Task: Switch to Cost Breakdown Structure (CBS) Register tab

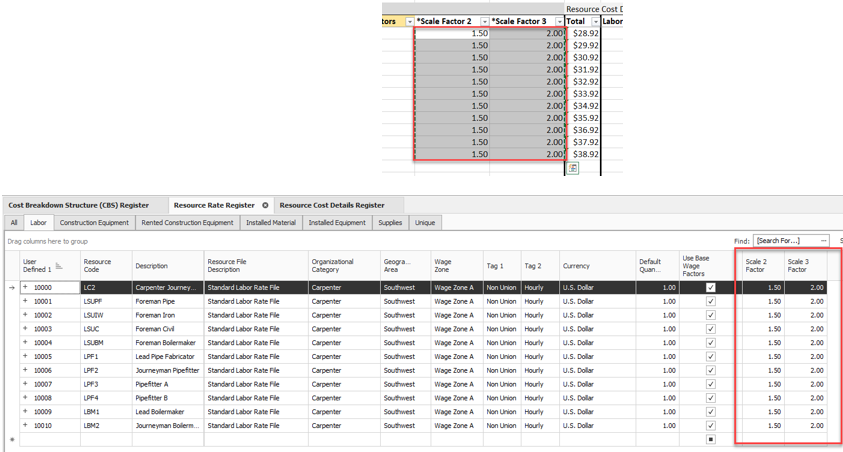Action: click(x=78, y=205)
